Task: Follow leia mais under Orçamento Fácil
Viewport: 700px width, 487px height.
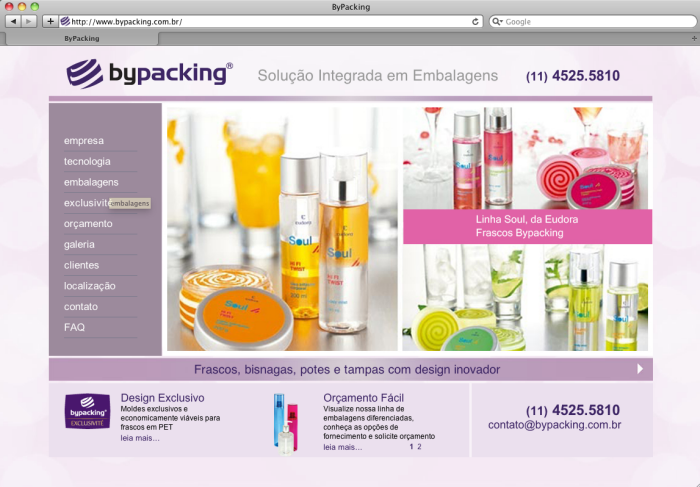Action: (x=342, y=447)
